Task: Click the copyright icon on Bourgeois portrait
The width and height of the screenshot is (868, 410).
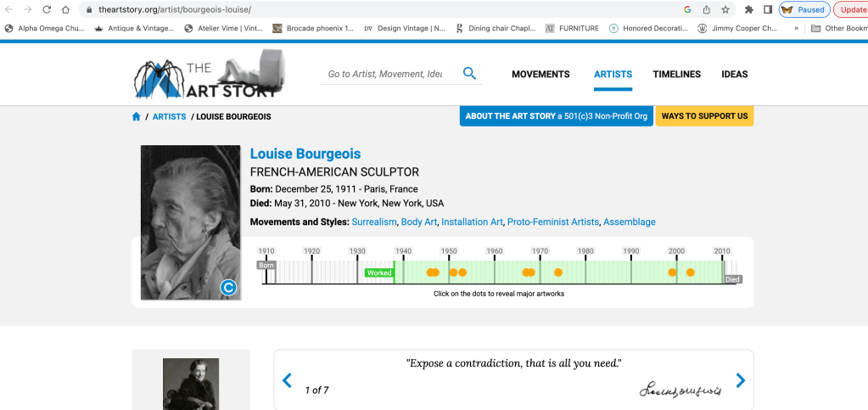Action: [227, 288]
